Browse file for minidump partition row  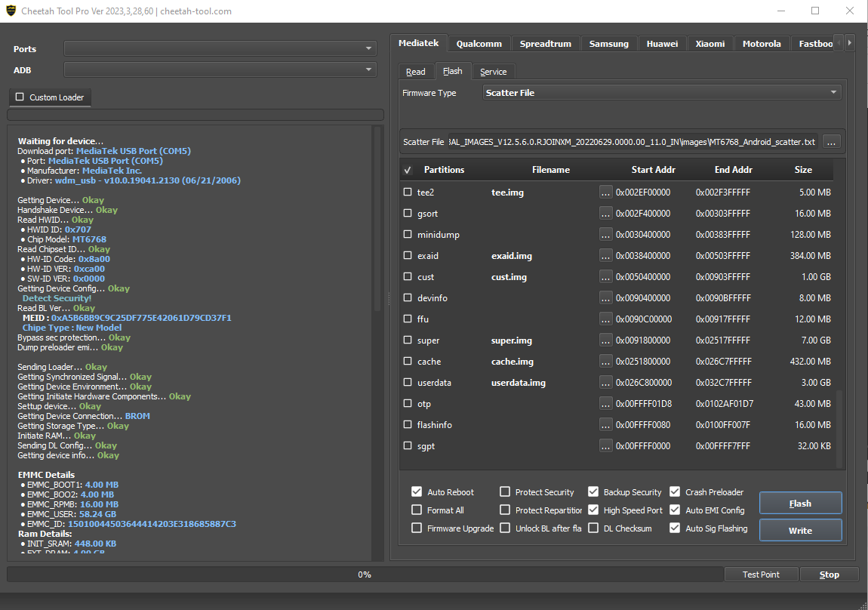605,234
